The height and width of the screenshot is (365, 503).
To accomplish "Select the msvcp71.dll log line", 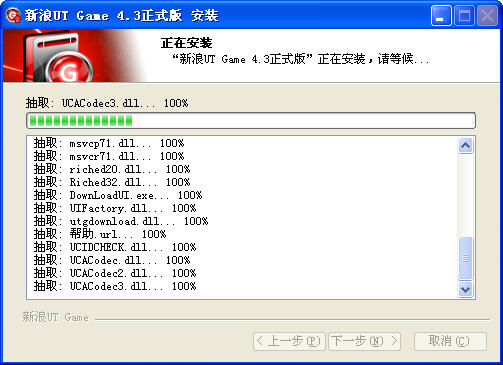I will point(109,143).
